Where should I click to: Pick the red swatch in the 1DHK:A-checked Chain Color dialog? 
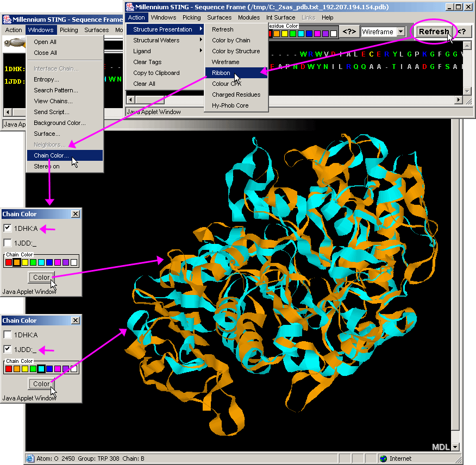9,262
